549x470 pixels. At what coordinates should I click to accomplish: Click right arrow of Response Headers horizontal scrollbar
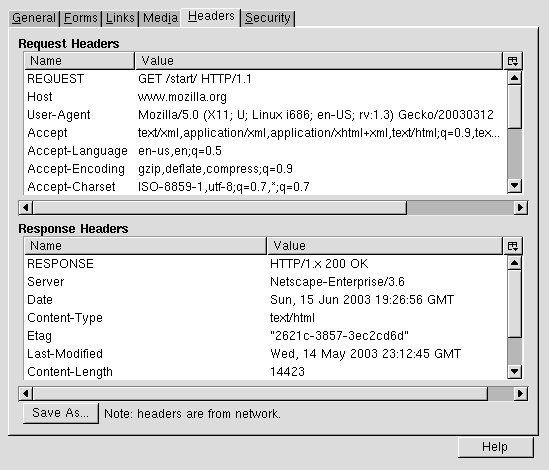[521, 394]
